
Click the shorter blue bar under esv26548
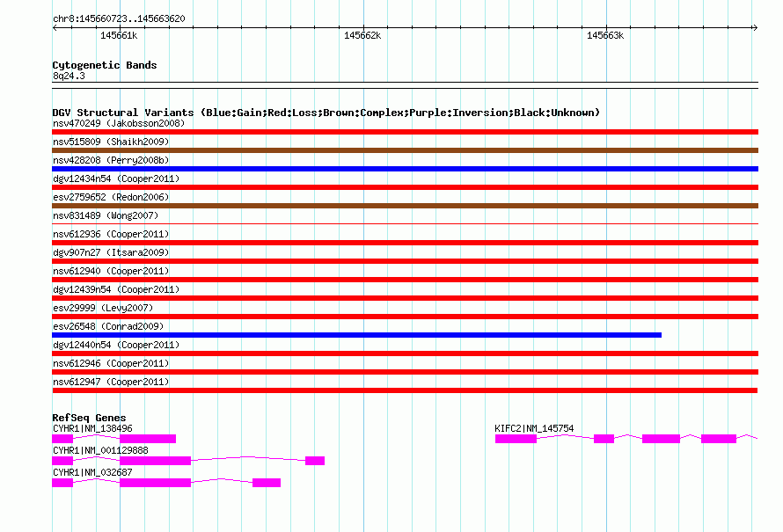coord(356,335)
